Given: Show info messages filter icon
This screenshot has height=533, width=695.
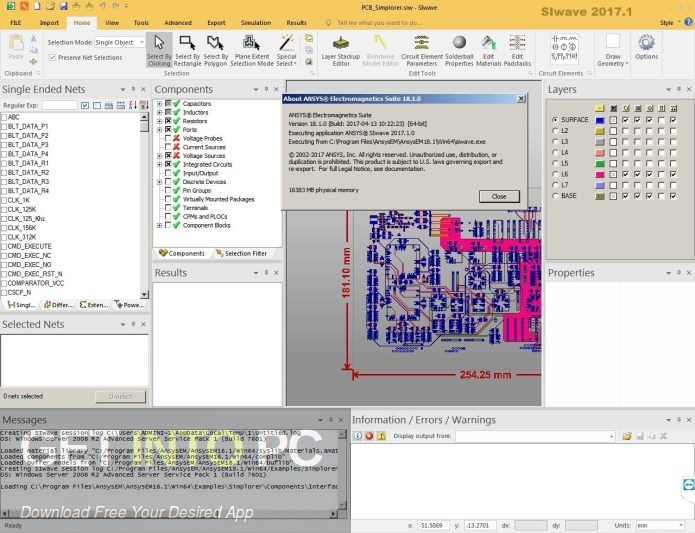Looking at the screenshot, I should point(357,436).
